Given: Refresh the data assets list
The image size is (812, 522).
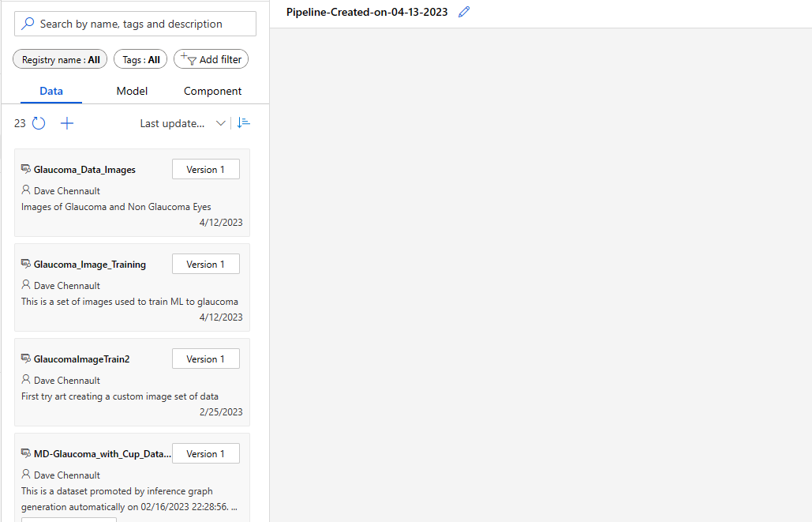Looking at the screenshot, I should pyautogui.click(x=37, y=123).
